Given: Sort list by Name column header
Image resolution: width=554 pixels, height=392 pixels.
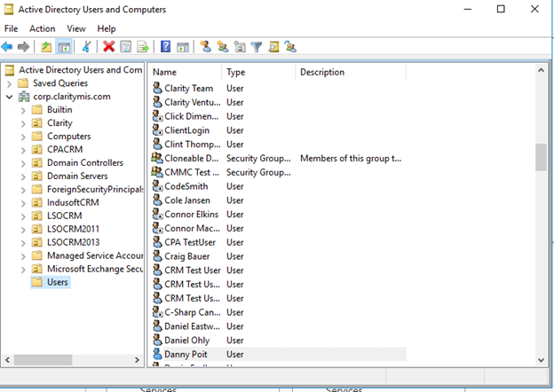Looking at the screenshot, I should point(186,72).
